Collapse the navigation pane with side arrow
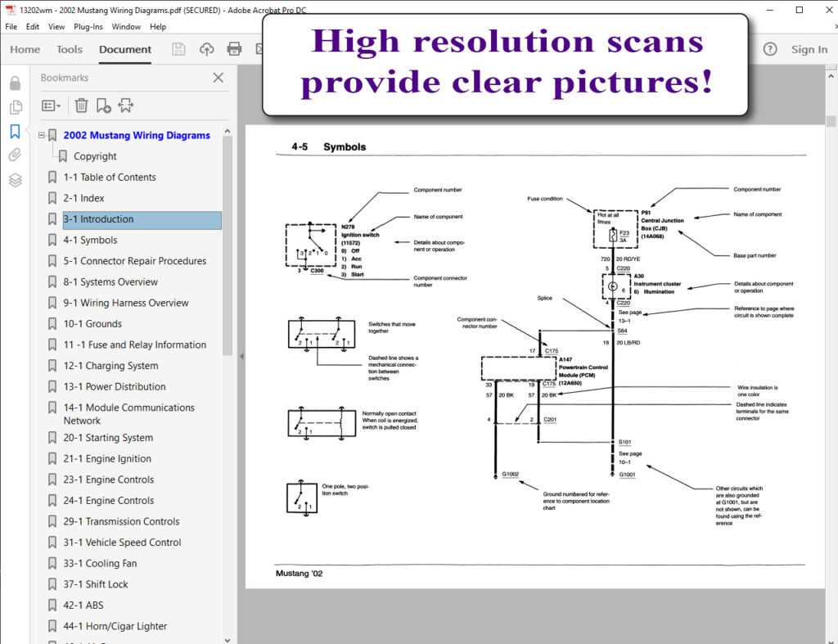This screenshot has width=838, height=644. [x=241, y=356]
